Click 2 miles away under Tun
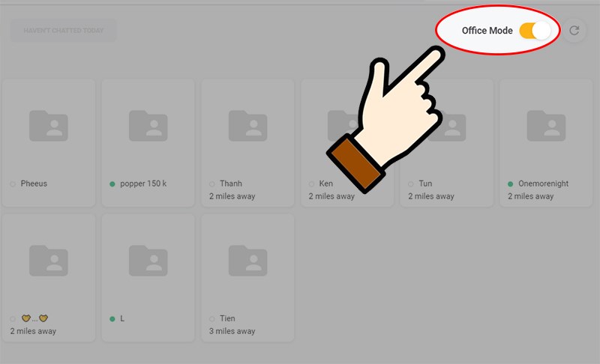The height and width of the screenshot is (364, 600). click(430, 196)
